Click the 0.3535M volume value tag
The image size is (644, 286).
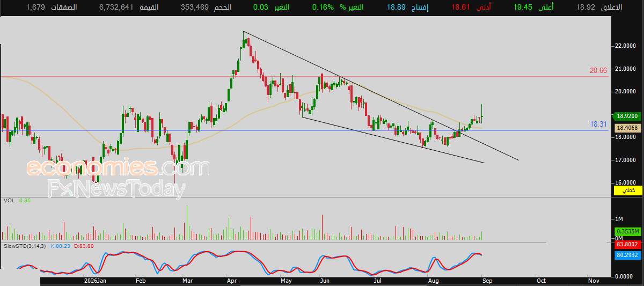point(627,231)
